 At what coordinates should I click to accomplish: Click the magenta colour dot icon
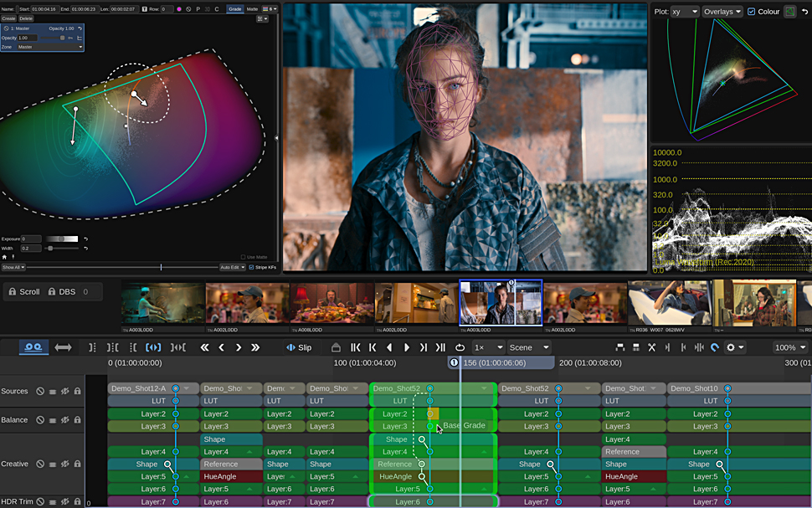(x=178, y=9)
